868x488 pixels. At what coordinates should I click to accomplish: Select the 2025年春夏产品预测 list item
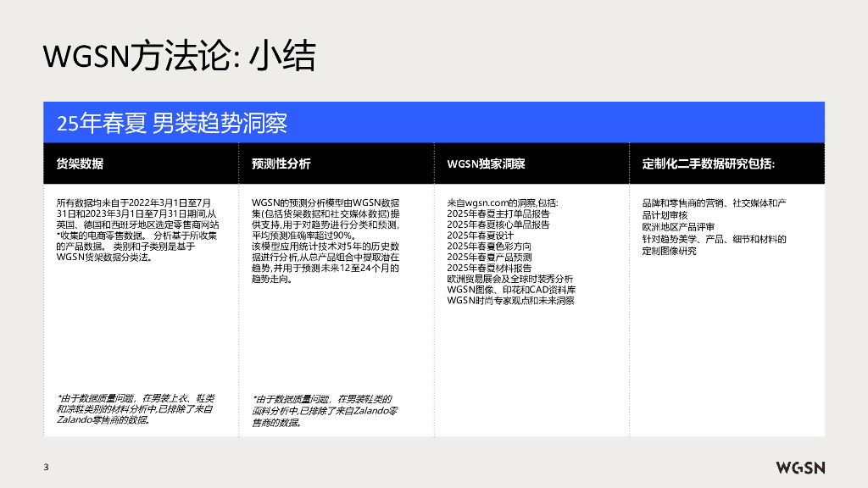tap(489, 257)
